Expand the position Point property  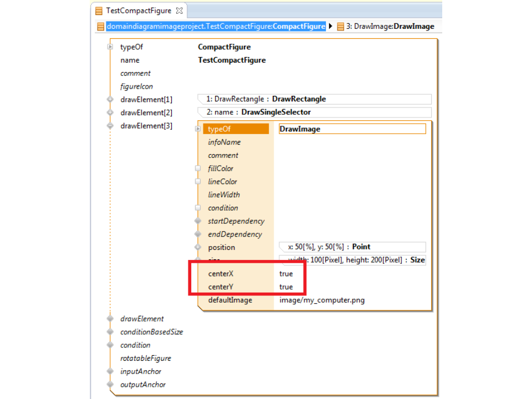tap(198, 247)
